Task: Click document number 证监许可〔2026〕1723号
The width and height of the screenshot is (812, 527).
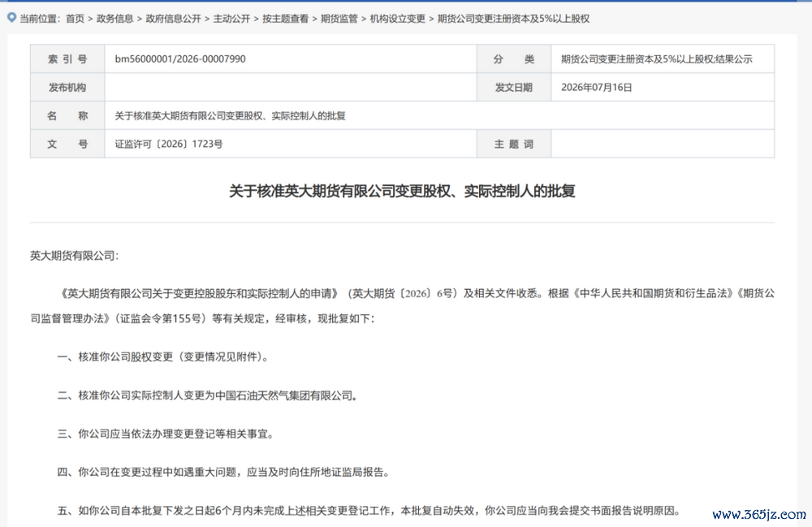Action: 169,144
